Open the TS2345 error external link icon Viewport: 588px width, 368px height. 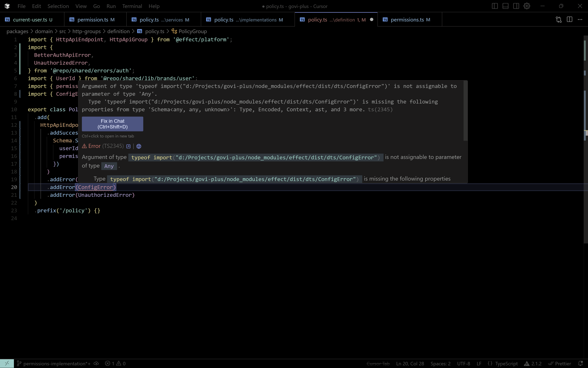[128, 146]
